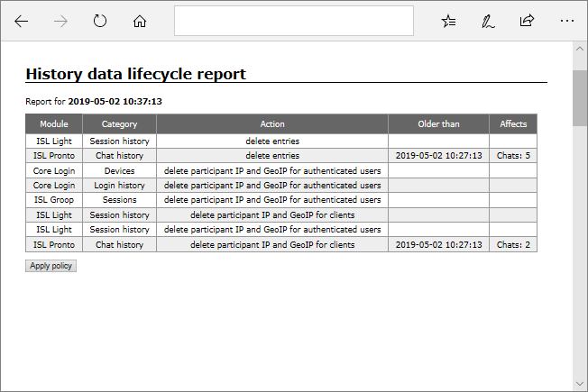Click the Older than column header
This screenshot has width=588, height=392.
click(438, 124)
